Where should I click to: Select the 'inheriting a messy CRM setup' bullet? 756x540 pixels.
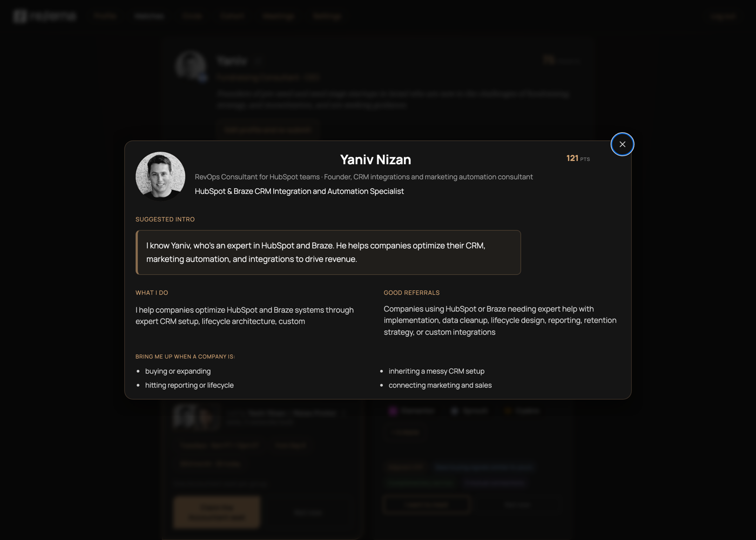[x=436, y=371]
